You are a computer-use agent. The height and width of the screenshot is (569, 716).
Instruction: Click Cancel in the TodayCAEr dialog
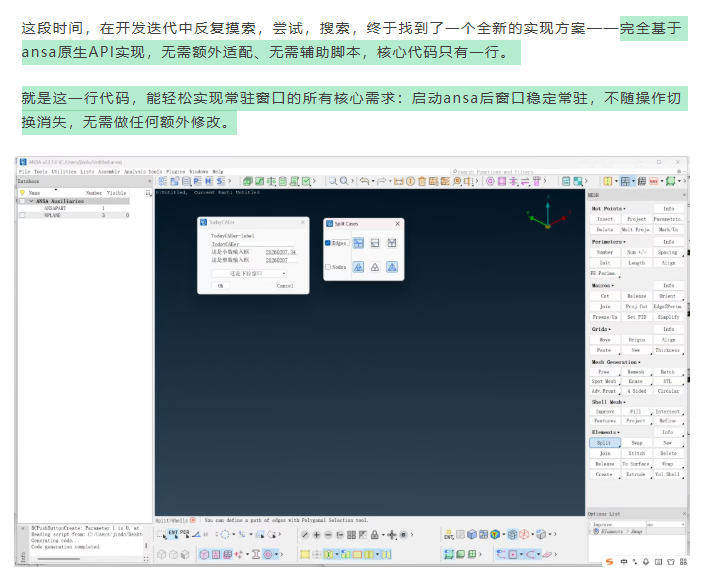pyautogui.click(x=284, y=286)
